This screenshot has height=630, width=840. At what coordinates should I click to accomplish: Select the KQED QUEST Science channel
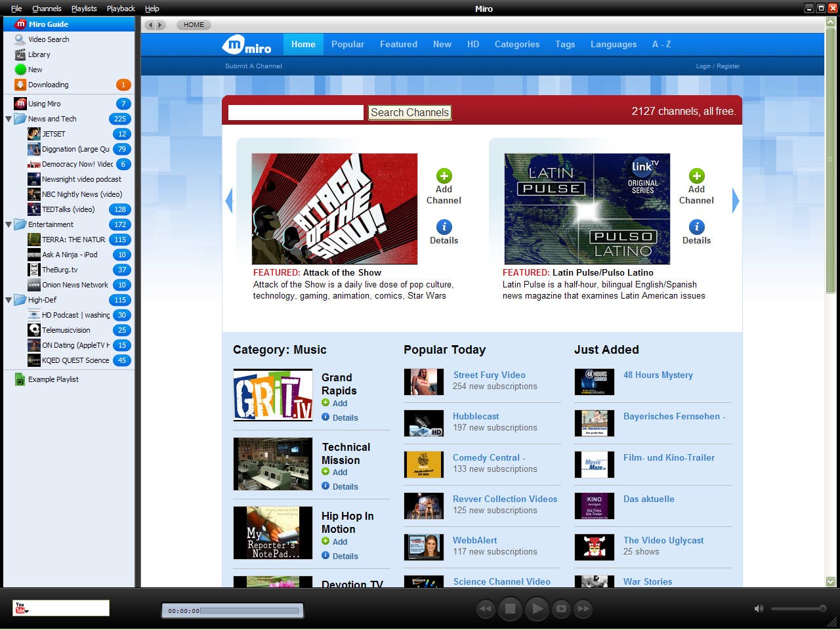69,360
